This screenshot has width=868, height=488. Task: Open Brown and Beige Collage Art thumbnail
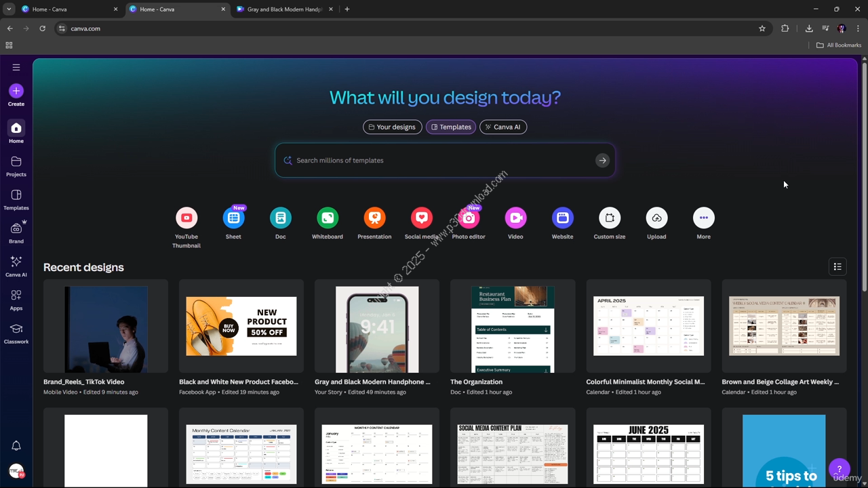point(784,326)
